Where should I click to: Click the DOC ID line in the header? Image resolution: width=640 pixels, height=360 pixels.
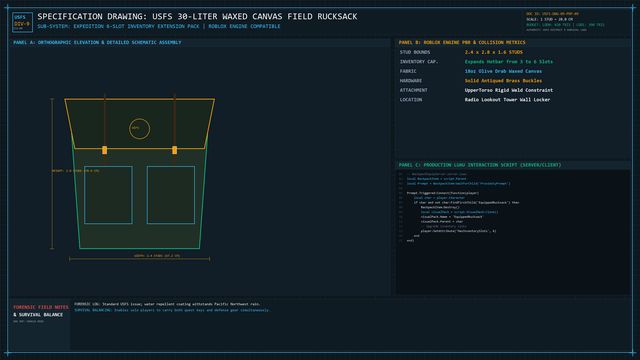[552, 14]
